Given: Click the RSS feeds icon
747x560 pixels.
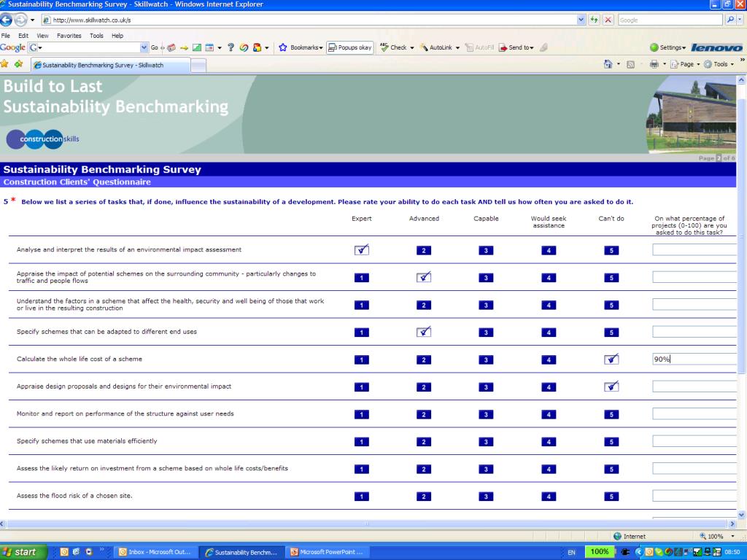Looking at the screenshot, I should (x=630, y=64).
